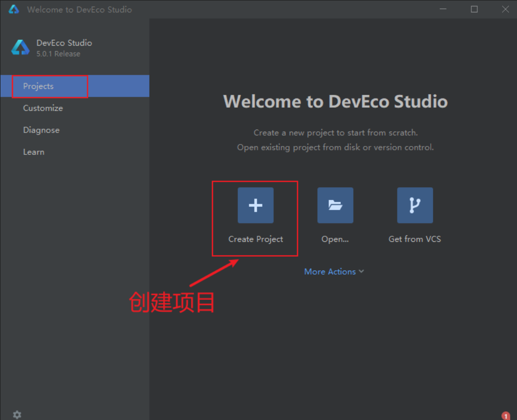Click the Create Project label
This screenshot has width=517, height=420.
coord(256,239)
